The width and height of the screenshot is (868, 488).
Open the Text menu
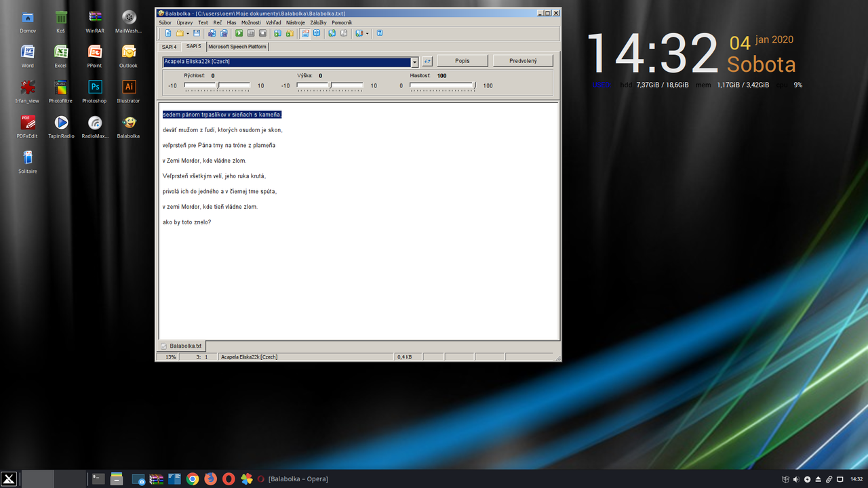(x=203, y=22)
